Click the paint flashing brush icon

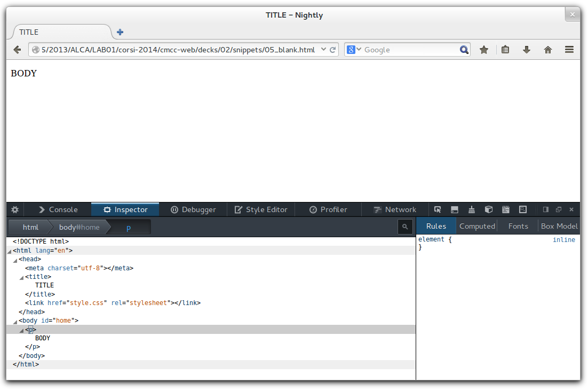tap(471, 209)
